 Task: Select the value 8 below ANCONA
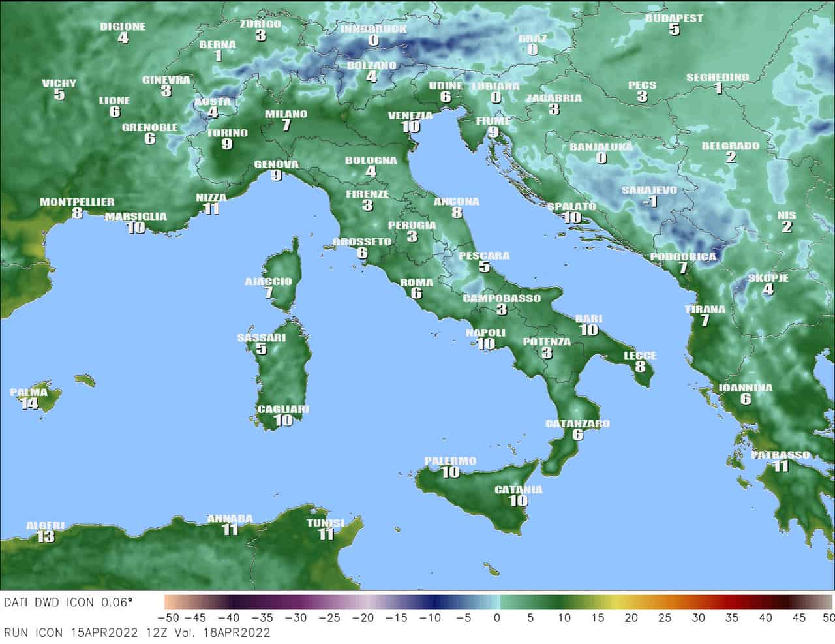point(457,212)
